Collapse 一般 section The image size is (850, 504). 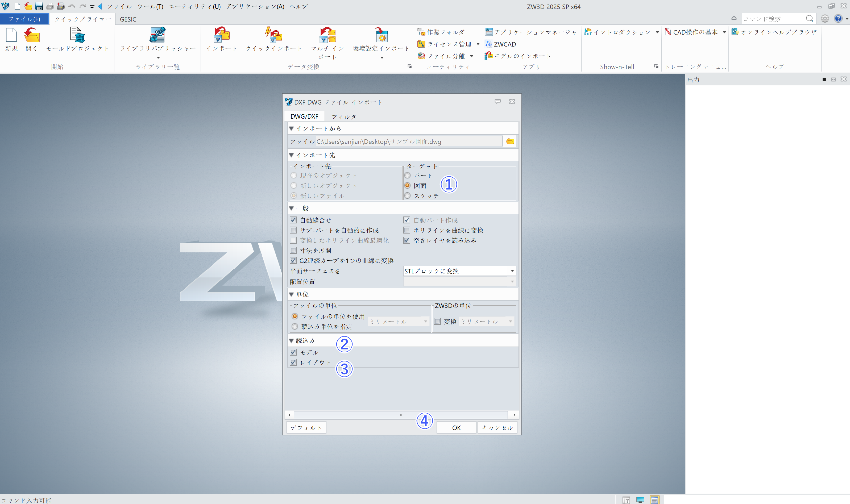point(291,208)
